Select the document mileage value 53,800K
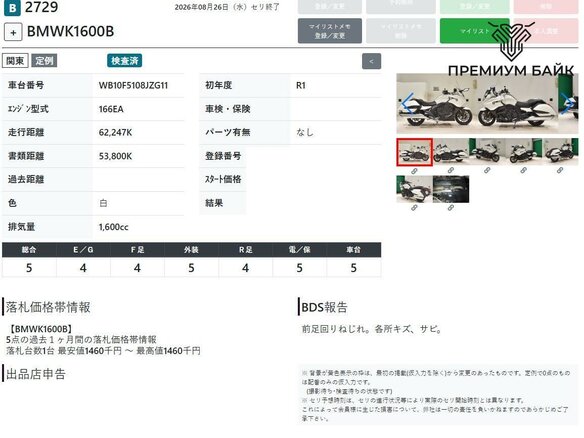The height and width of the screenshot is (438, 584). (115, 156)
